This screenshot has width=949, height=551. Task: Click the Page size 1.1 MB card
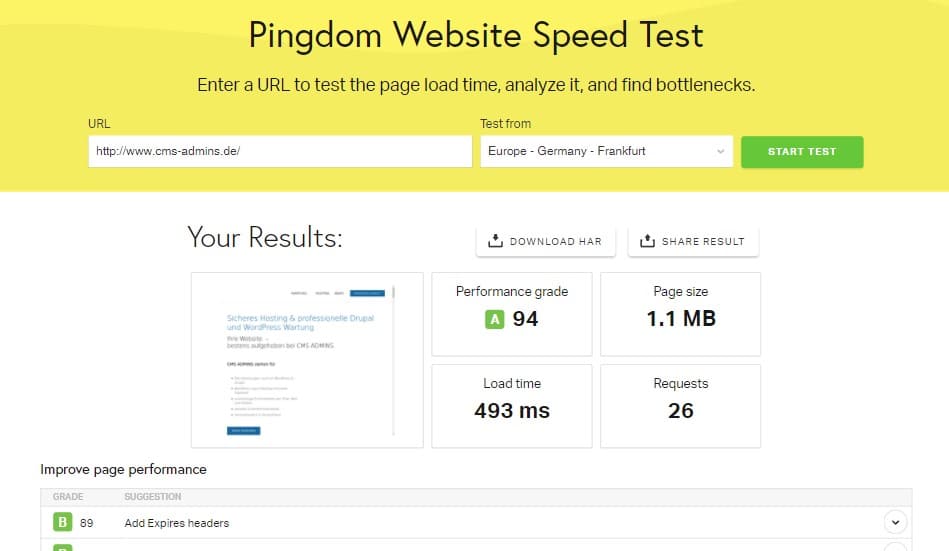click(680, 314)
